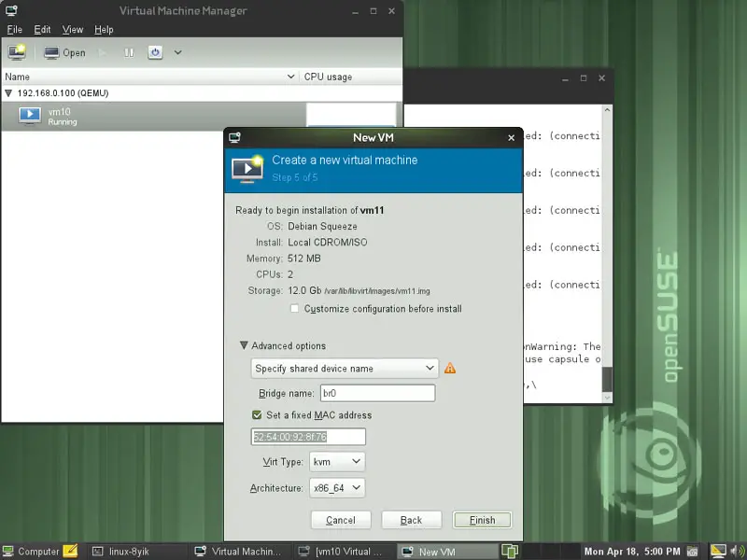Open the Specify shared device name dropdown
This screenshot has width=747, height=560.
click(x=344, y=369)
